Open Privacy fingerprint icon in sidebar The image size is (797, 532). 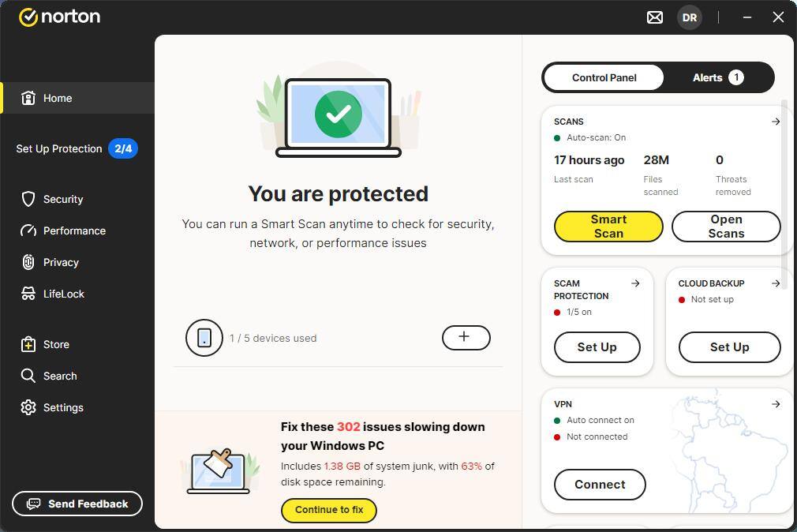click(28, 262)
